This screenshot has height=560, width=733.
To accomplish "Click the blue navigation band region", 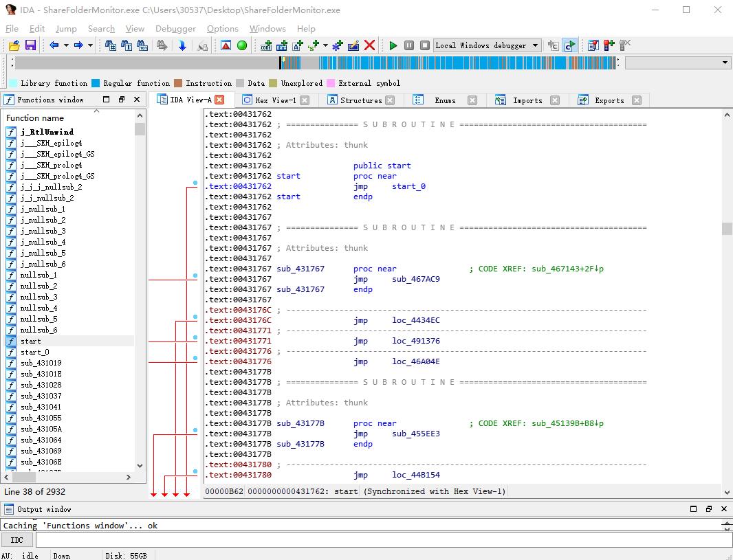I will point(468,63).
